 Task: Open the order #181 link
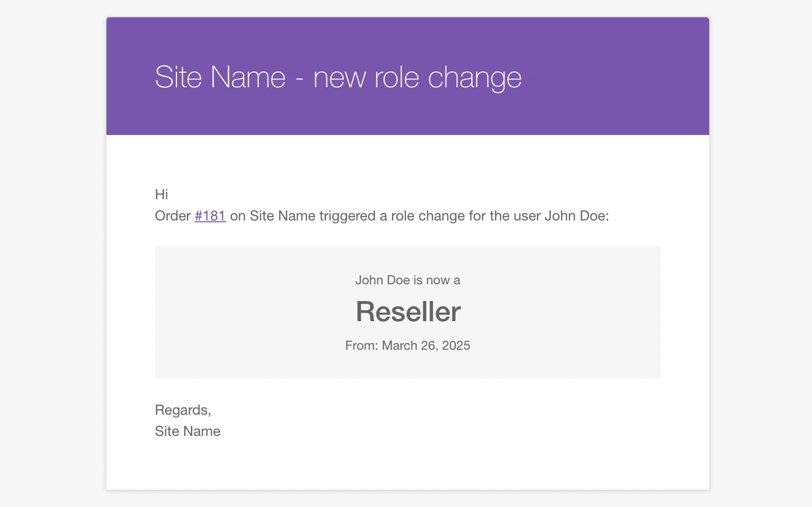pyautogui.click(x=210, y=216)
